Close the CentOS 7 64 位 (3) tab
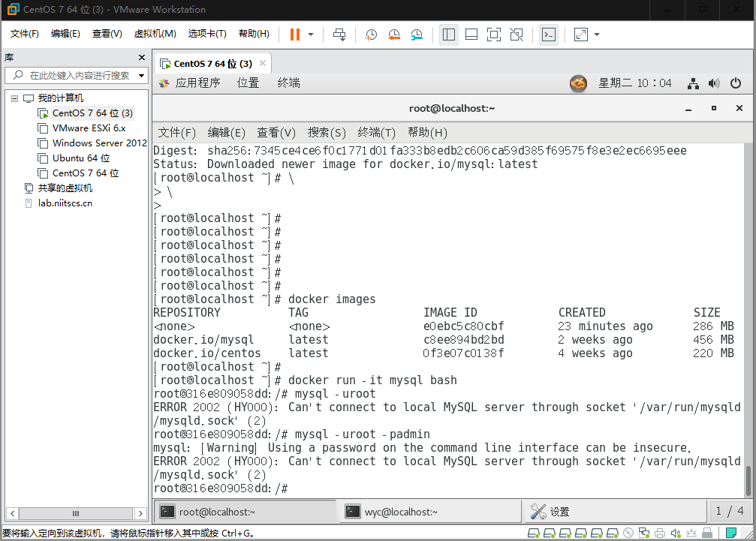756x541 pixels. click(263, 63)
